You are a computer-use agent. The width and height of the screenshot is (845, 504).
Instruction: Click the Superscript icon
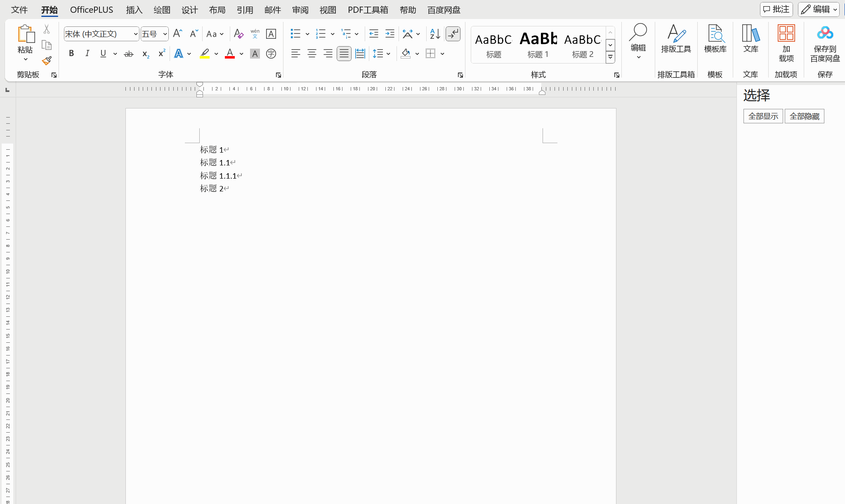click(161, 54)
